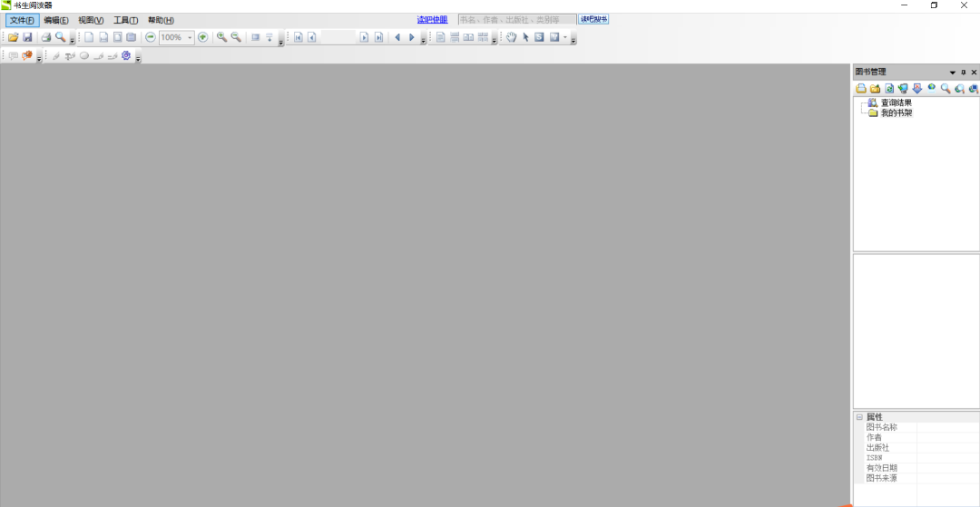
Task: Click the 读吧快眼 hyperlink
Action: pyautogui.click(x=433, y=20)
